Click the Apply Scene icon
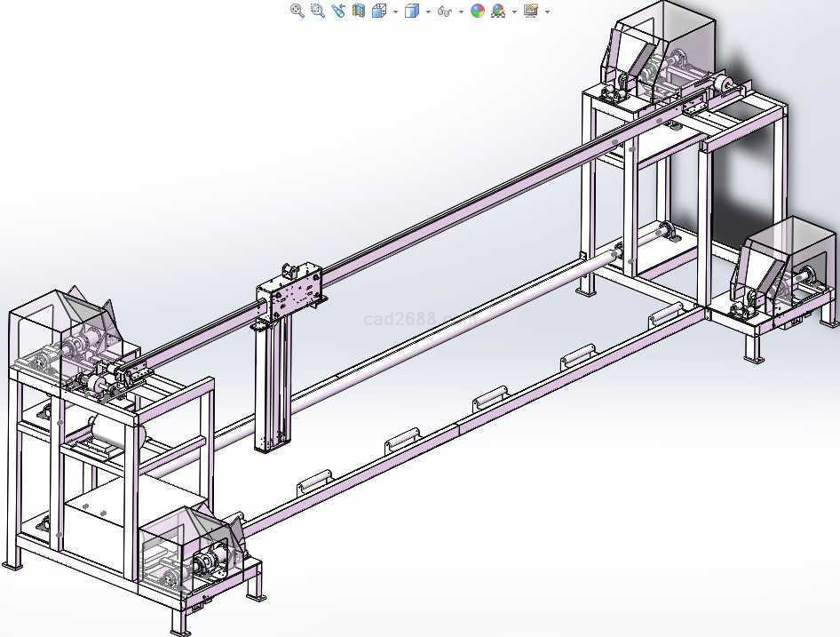 [x=498, y=11]
